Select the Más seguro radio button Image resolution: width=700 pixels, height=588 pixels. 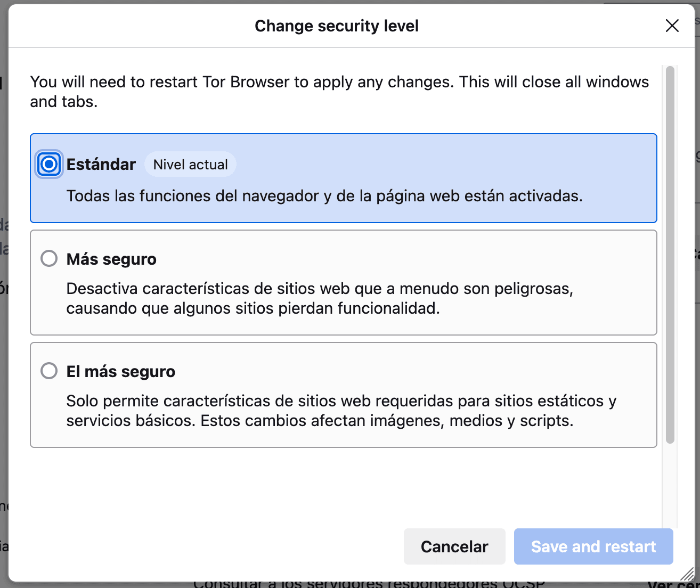coord(48,258)
